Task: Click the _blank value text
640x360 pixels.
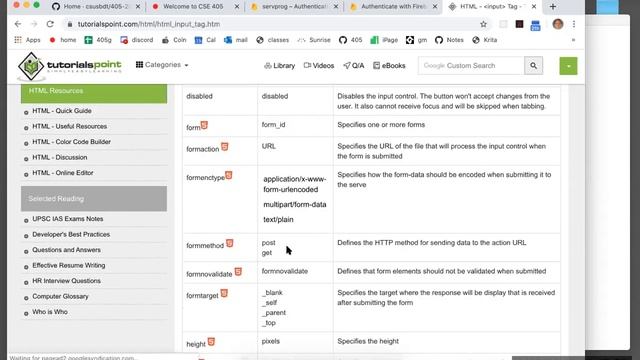Action: click(x=272, y=293)
